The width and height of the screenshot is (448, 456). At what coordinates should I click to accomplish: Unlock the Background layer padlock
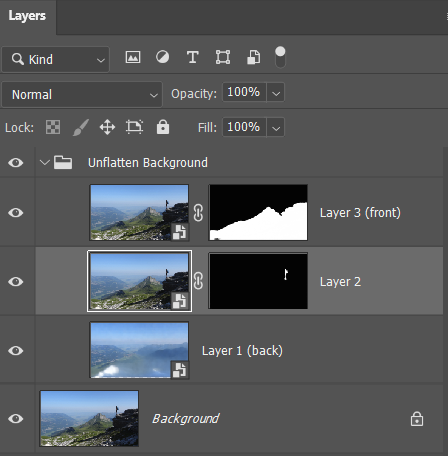click(417, 419)
